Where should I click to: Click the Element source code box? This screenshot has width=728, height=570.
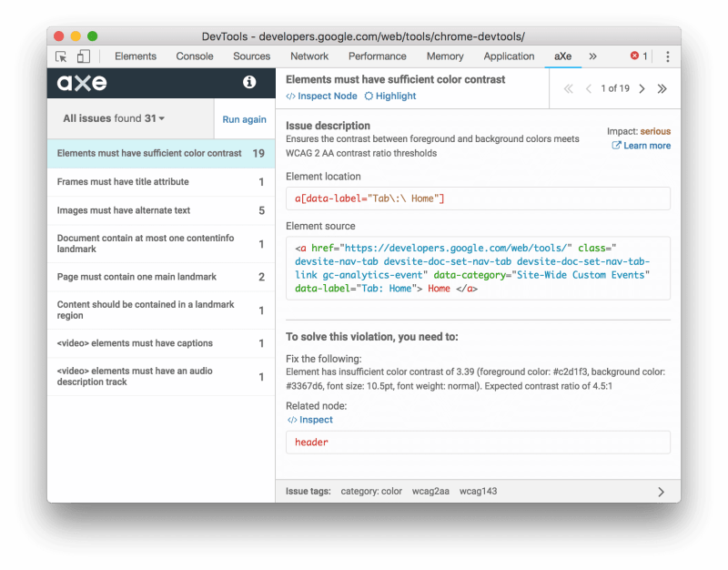(x=479, y=268)
